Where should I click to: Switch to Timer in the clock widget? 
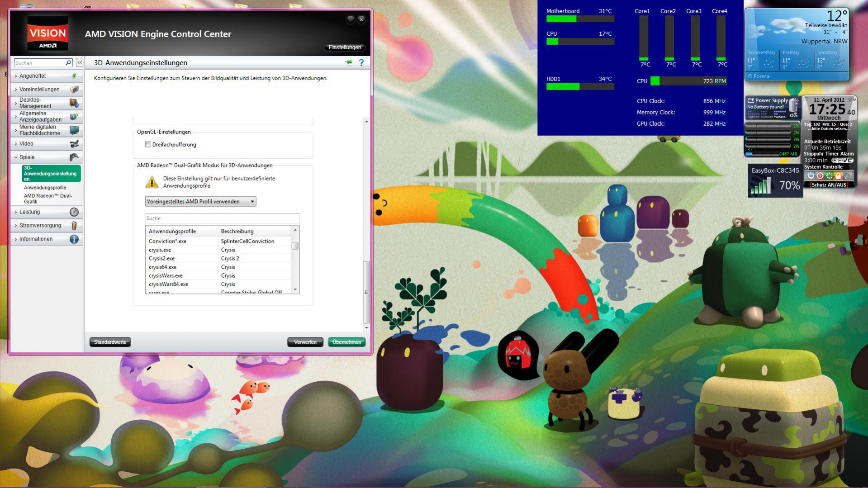coord(832,154)
